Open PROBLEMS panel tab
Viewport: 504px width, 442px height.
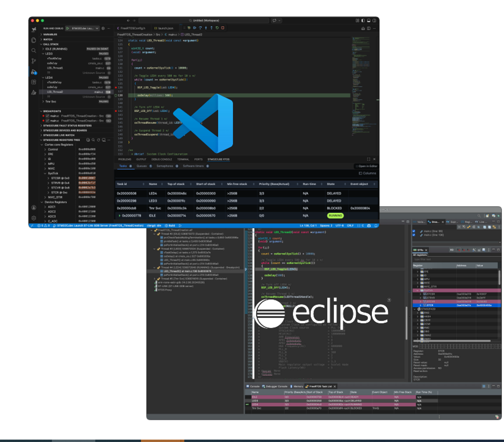pos(125,159)
